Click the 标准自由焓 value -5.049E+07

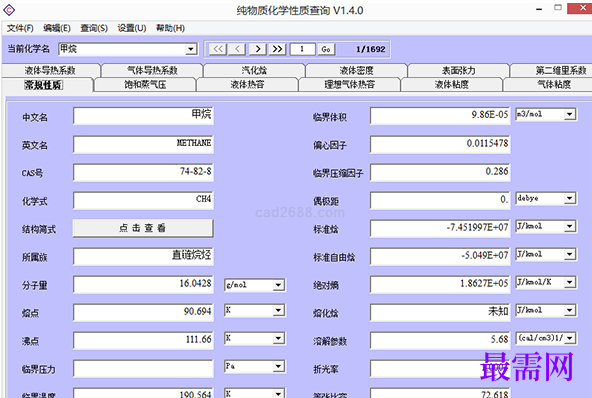point(440,256)
